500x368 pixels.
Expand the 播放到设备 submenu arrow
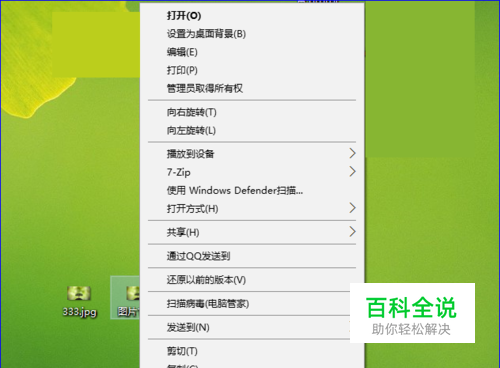pyautogui.click(x=352, y=153)
